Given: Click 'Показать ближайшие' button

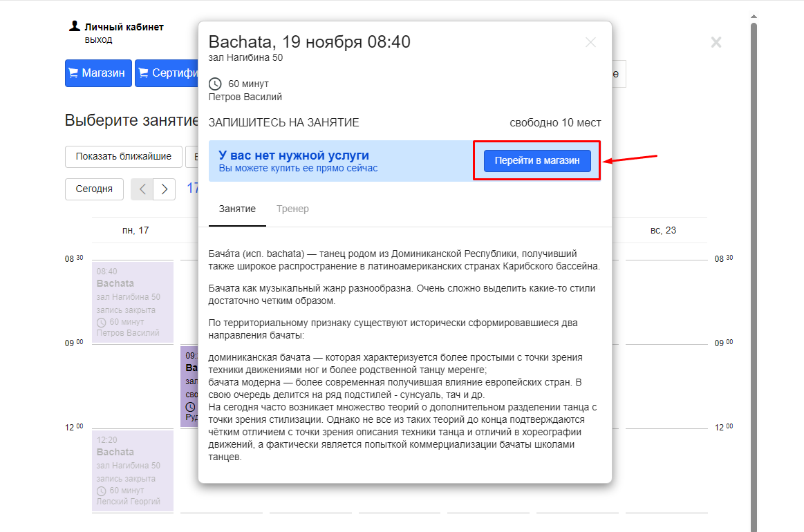Looking at the screenshot, I should point(124,156).
